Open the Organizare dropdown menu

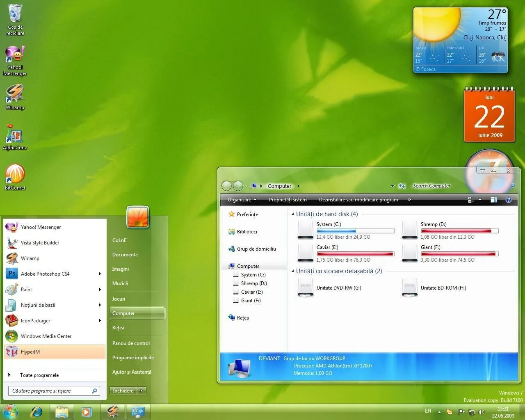click(242, 200)
